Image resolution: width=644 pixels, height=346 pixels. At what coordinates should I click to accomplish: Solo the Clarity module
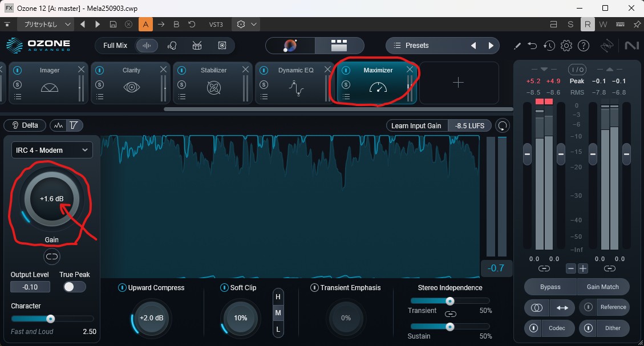[x=99, y=84]
